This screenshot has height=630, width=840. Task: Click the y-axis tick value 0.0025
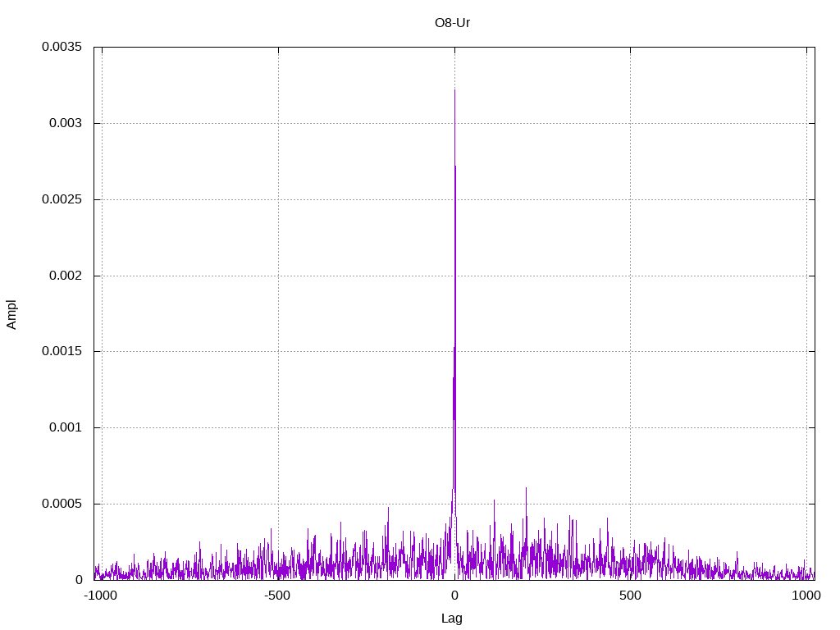62,199
